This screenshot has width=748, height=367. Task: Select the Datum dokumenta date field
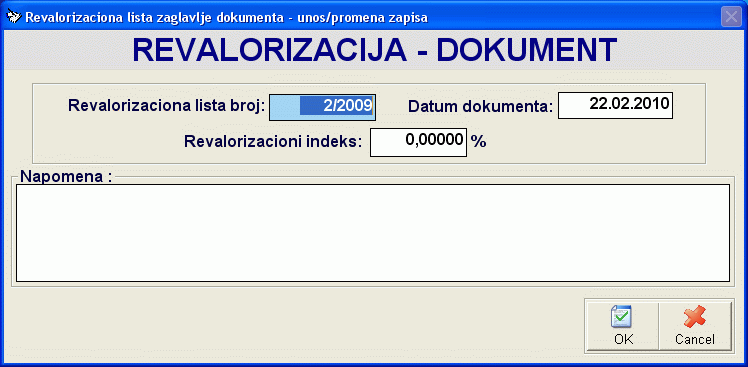[615, 105]
